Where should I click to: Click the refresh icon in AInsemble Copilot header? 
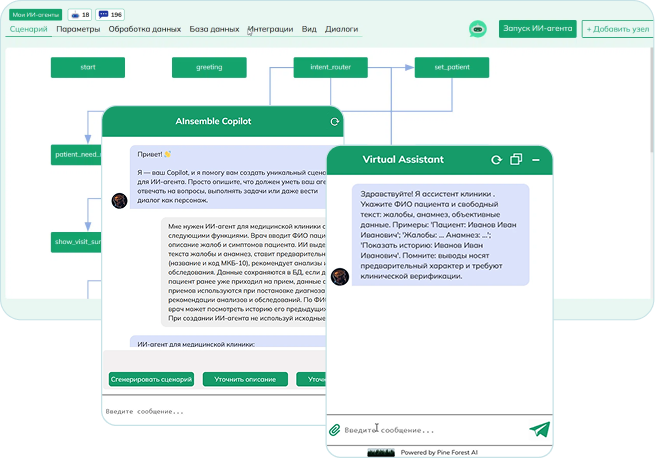tap(335, 122)
